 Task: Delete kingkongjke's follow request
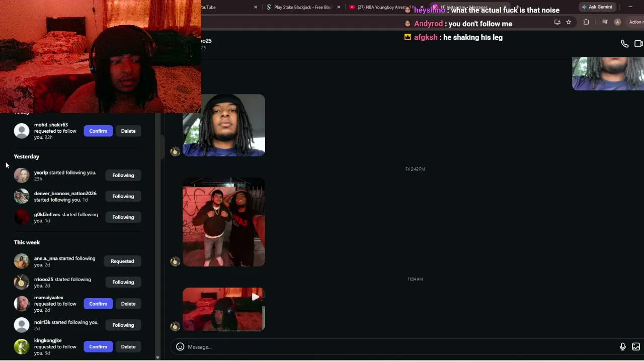[x=128, y=346]
